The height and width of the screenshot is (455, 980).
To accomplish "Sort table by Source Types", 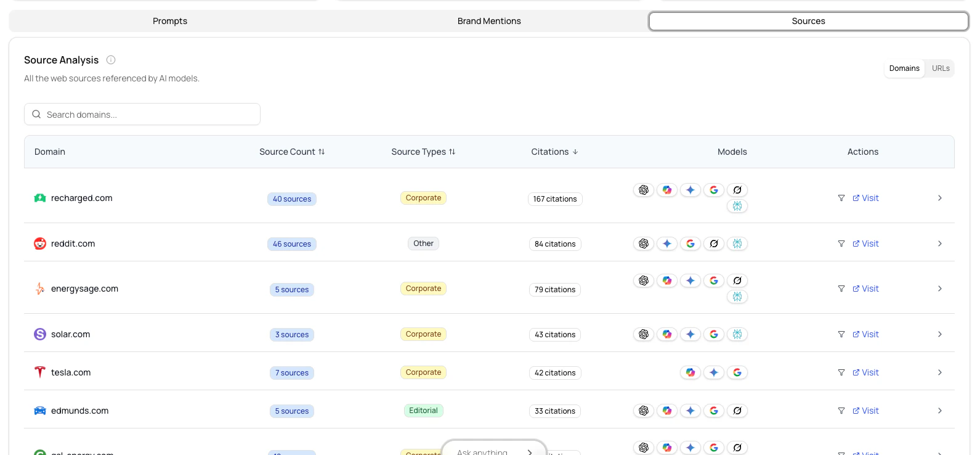I will [x=423, y=152].
